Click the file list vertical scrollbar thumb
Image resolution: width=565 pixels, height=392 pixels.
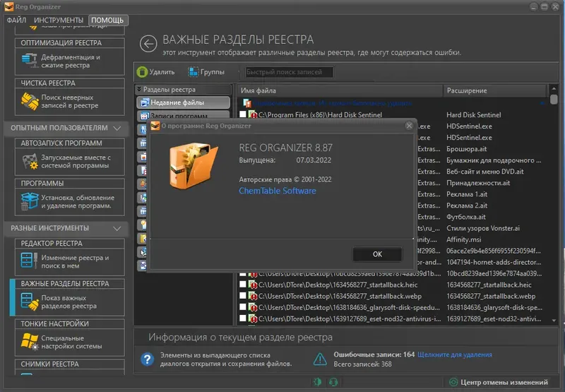click(554, 99)
